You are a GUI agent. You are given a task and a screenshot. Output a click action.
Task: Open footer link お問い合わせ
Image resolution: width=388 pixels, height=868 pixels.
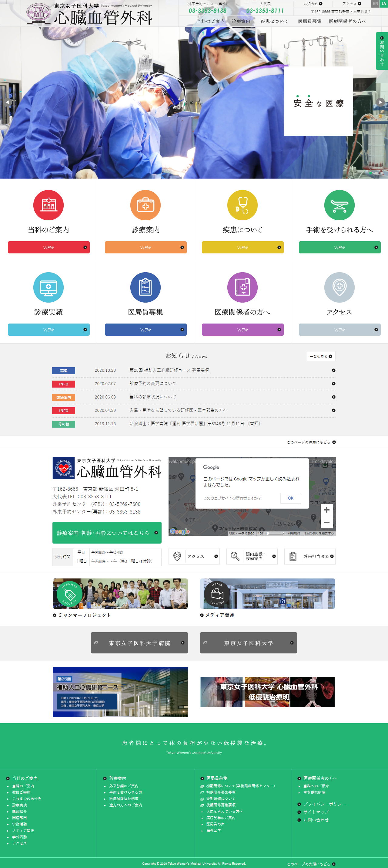click(x=316, y=820)
